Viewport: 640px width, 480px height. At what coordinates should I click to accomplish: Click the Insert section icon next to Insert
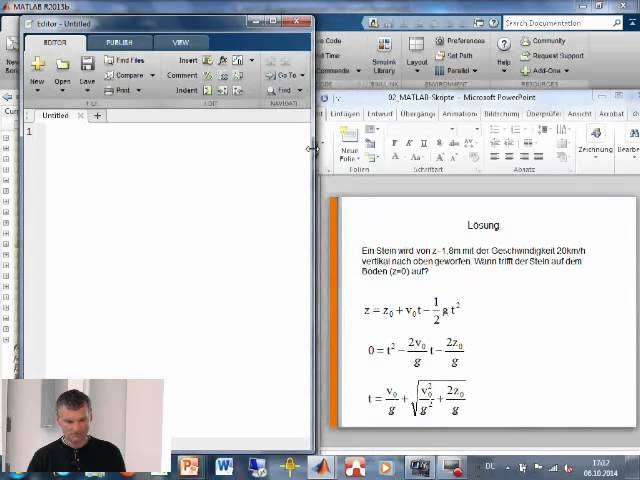pos(207,60)
